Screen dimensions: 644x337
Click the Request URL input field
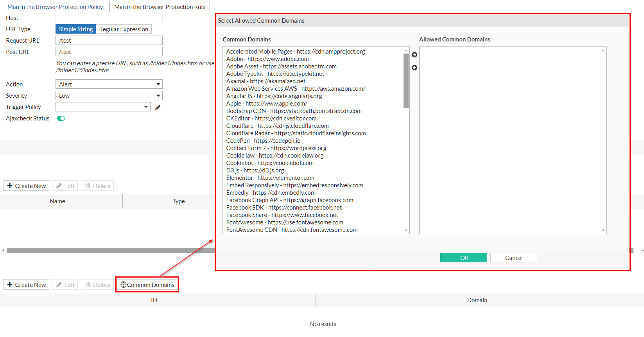(x=109, y=41)
